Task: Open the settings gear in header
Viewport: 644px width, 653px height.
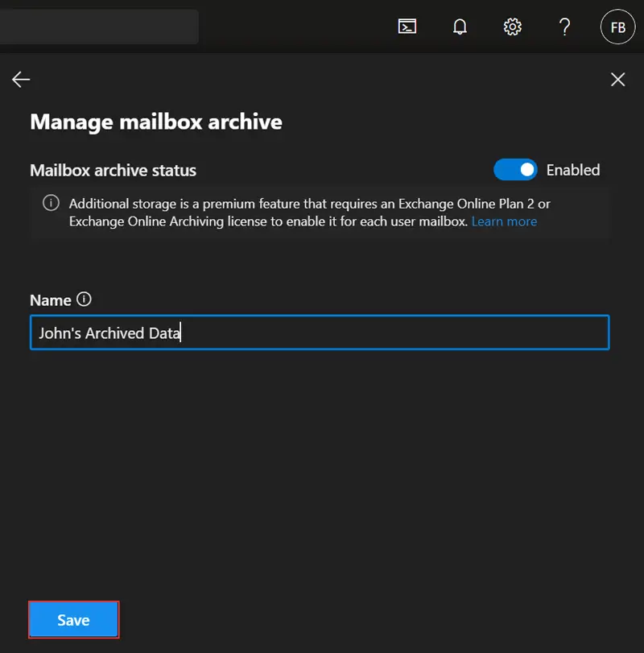Action: pos(512,27)
